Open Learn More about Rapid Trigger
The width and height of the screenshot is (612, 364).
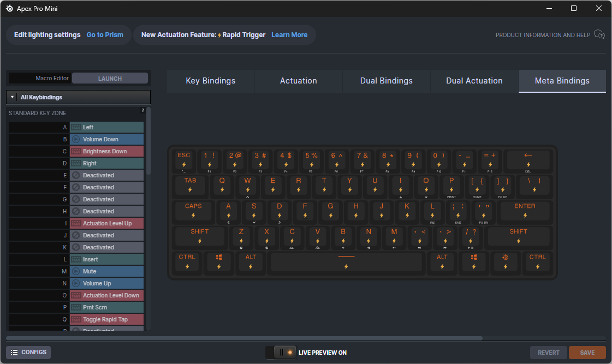click(x=289, y=35)
